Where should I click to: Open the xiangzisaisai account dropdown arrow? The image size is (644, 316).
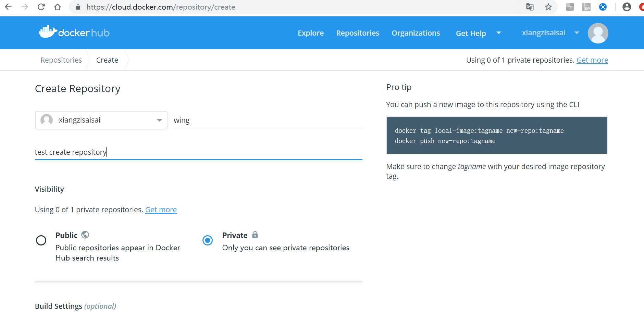(x=577, y=33)
